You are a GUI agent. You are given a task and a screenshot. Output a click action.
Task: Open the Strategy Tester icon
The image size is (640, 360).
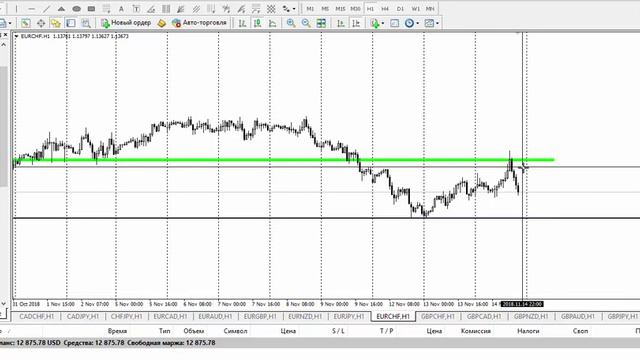(x=86, y=23)
